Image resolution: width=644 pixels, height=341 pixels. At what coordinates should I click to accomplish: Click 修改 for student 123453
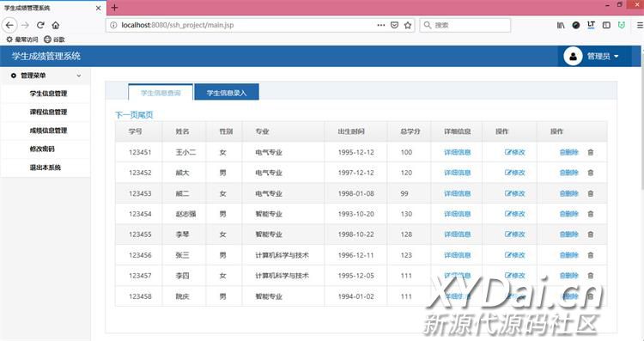514,193
